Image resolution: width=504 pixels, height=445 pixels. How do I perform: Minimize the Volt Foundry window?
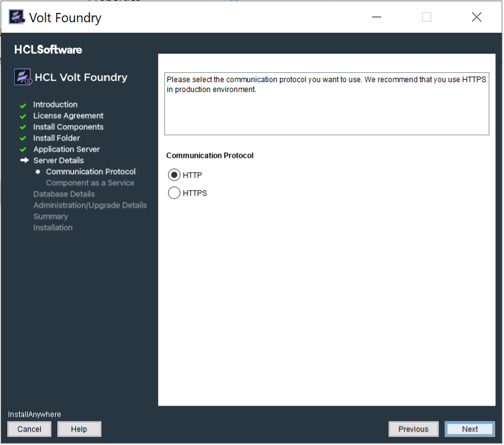click(x=377, y=17)
